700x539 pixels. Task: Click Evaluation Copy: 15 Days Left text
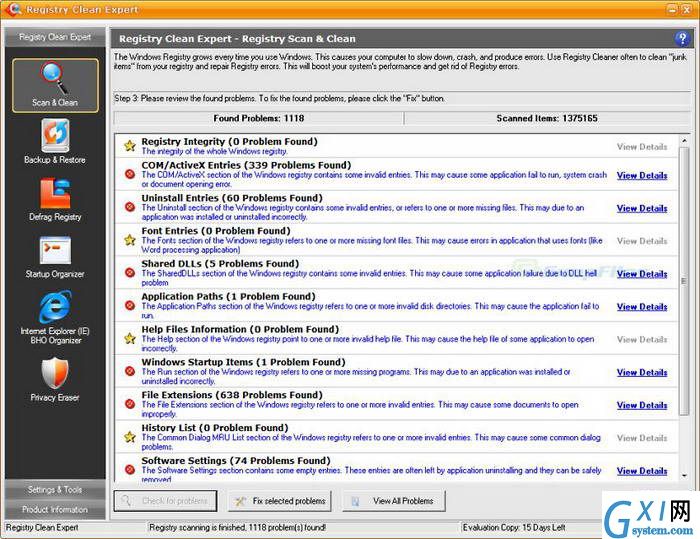(514, 527)
